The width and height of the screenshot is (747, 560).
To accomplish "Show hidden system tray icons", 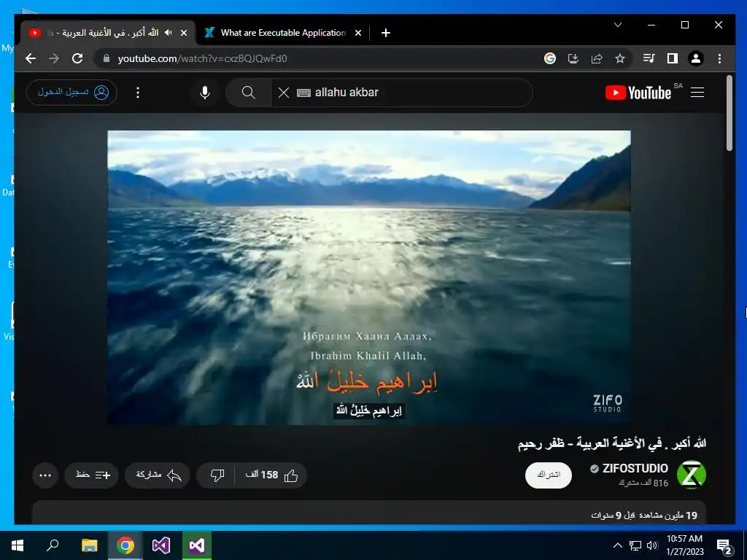I will point(617,545).
